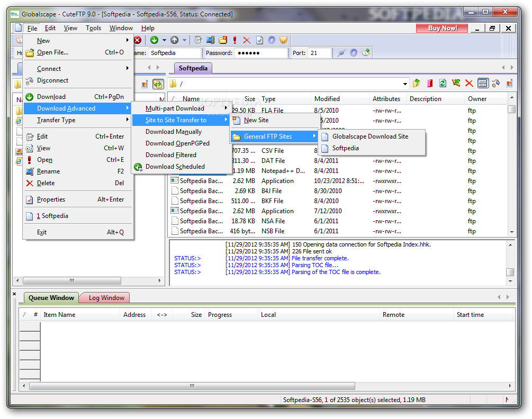Open the Help menu
Viewport: 532px width, 419px height.
click(x=148, y=28)
